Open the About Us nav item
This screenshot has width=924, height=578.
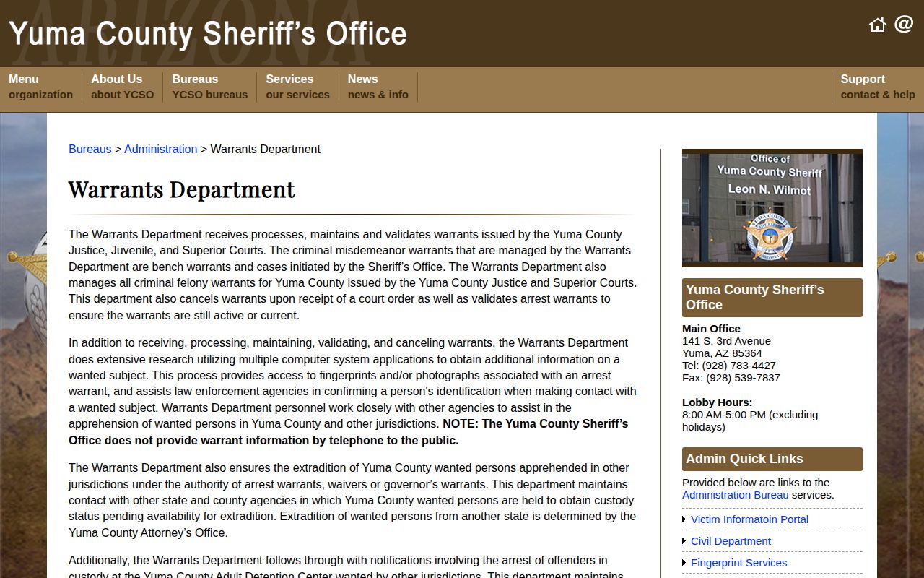(x=122, y=87)
